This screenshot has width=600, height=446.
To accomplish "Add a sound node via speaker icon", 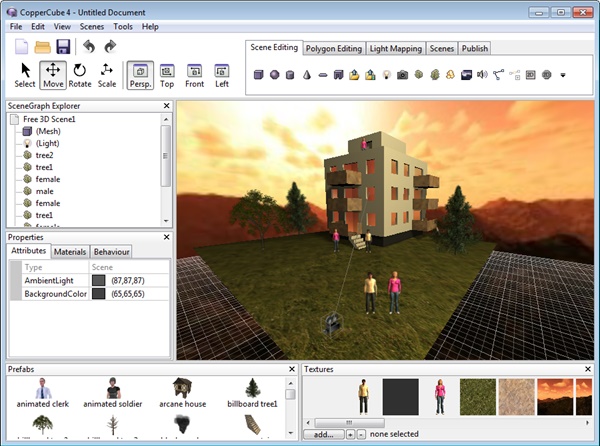I will point(482,74).
